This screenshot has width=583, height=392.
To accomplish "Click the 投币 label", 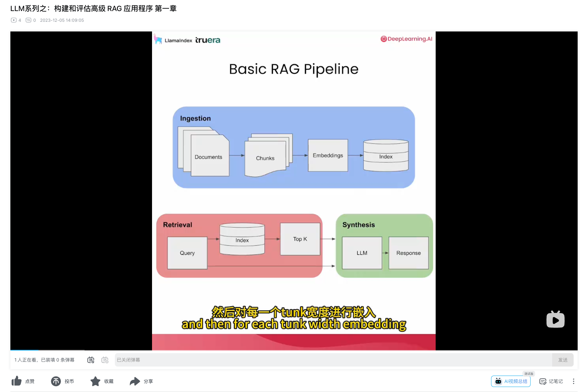I will 69,381.
